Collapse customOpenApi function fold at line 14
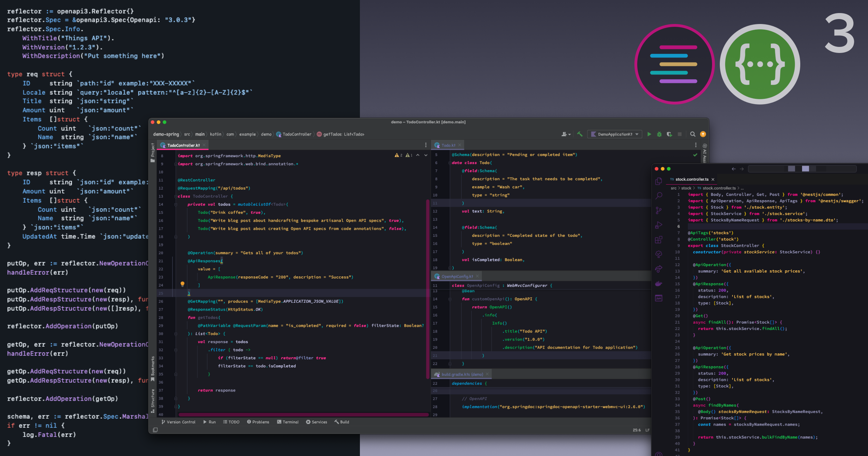Screen dimensions: 868x456 [x=450, y=299]
